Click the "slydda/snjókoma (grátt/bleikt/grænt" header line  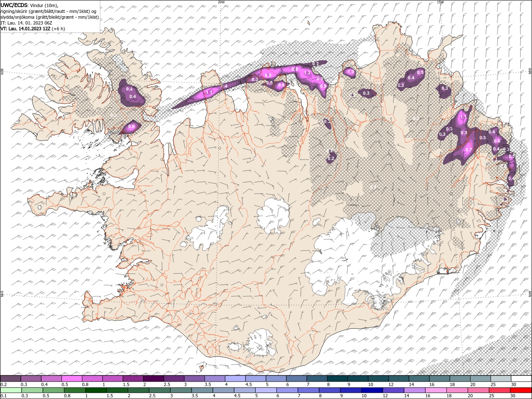pyautogui.click(x=49, y=17)
